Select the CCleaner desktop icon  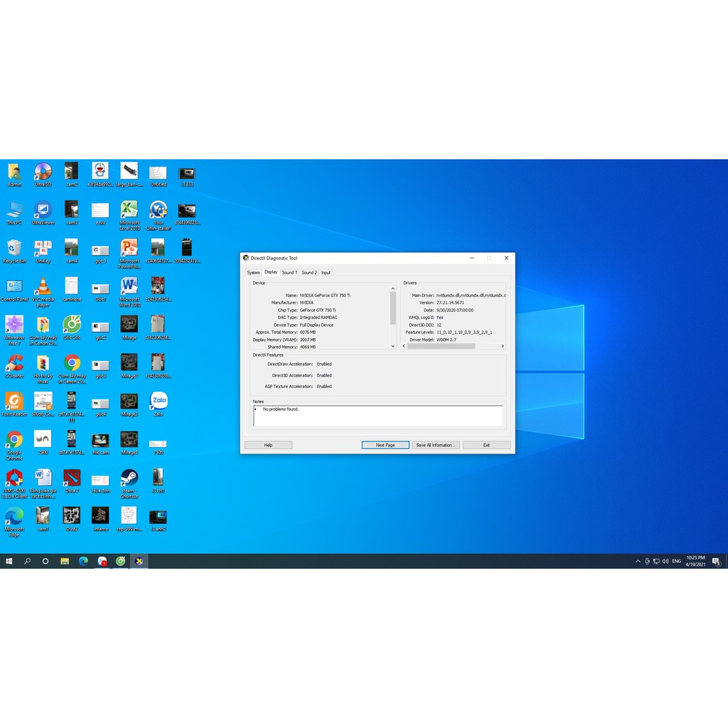point(14,365)
